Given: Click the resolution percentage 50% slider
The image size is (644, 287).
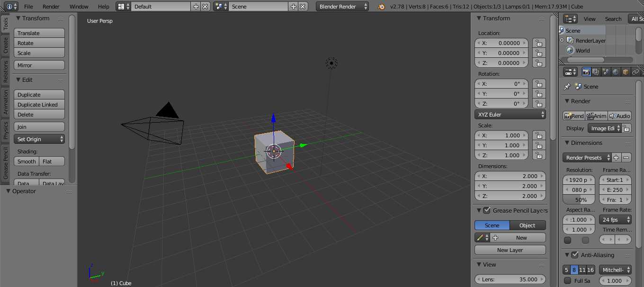Looking at the screenshot, I should tap(579, 200).
